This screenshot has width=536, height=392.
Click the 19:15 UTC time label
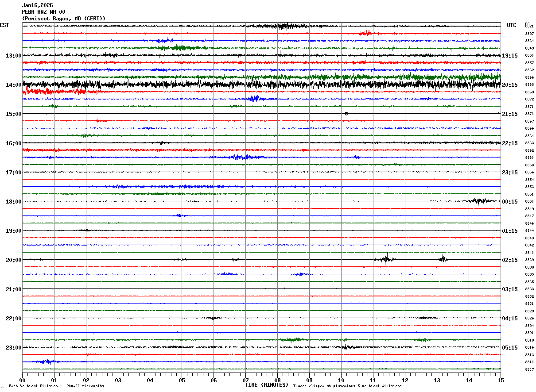[510, 56]
